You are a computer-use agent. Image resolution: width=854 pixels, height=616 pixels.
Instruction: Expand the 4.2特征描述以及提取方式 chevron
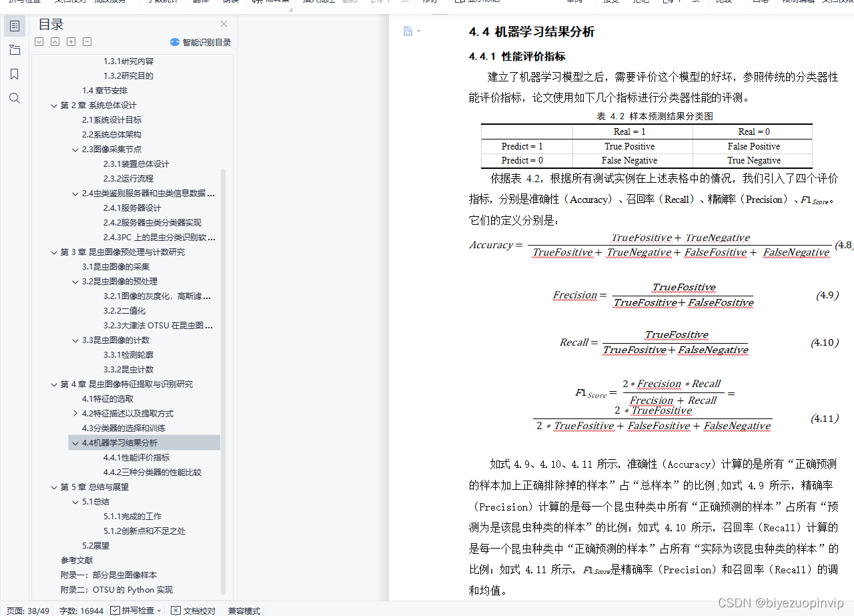75,414
